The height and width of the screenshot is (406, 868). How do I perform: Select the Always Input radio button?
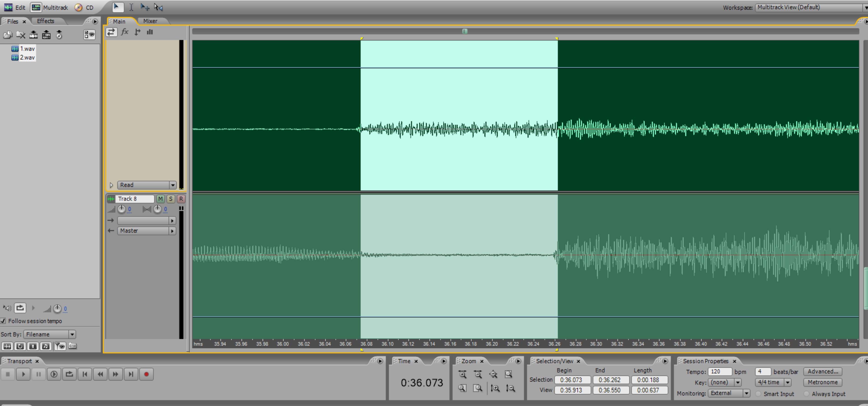pyautogui.click(x=806, y=393)
